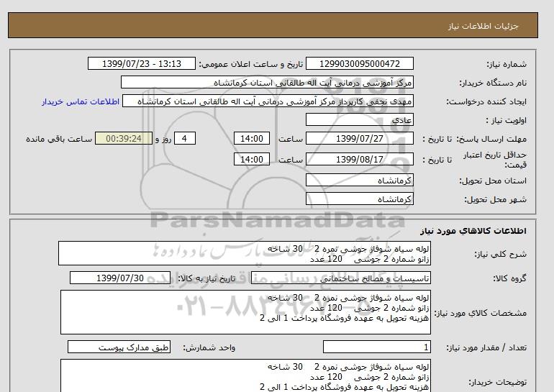Screen dimensions: 554x392
Task: Click the price validity date 1399/08/17
Action: click(x=359, y=159)
